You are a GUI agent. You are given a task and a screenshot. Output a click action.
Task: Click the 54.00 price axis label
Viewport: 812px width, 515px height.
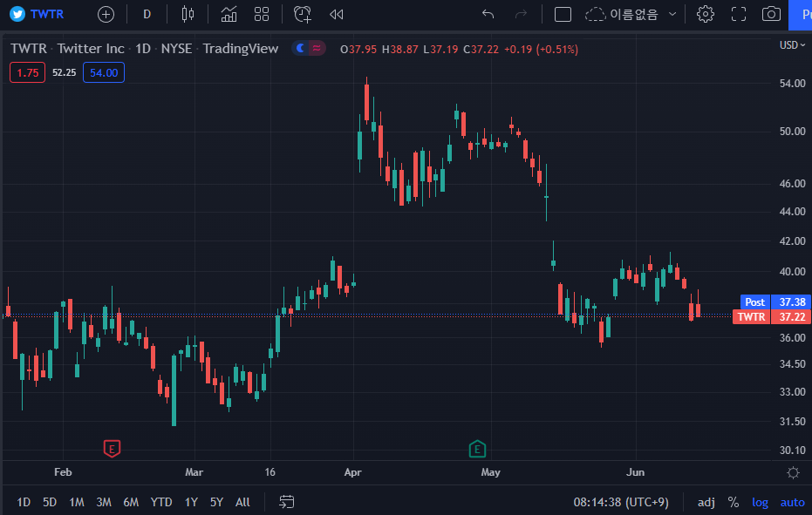pyautogui.click(x=792, y=84)
